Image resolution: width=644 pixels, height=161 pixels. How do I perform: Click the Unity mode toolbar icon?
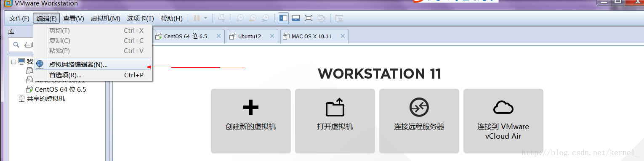coord(321,18)
